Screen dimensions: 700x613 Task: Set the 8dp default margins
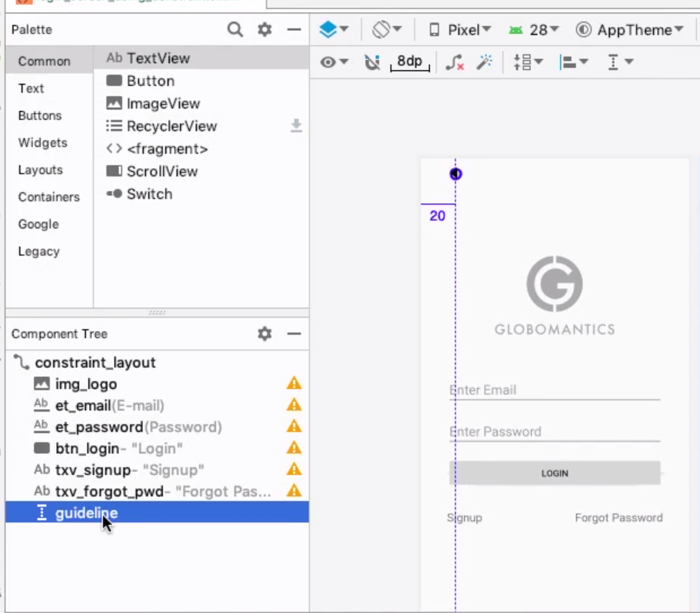click(x=410, y=62)
